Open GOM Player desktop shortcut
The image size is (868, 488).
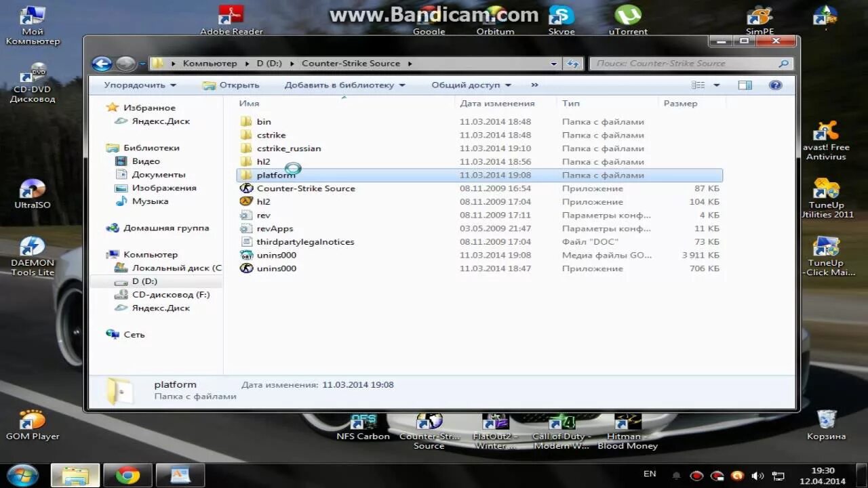tap(33, 426)
